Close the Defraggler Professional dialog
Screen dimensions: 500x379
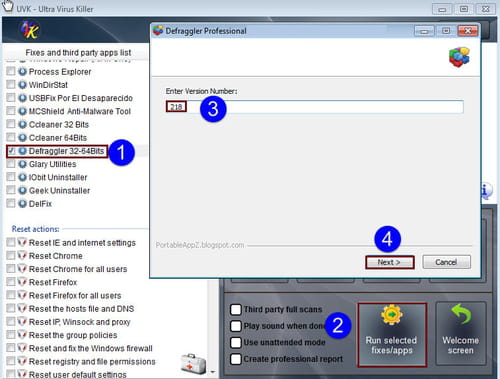tap(468, 31)
